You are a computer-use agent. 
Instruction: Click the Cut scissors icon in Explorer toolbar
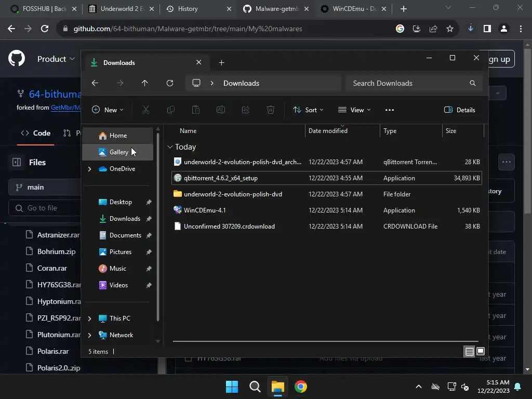coord(145,110)
